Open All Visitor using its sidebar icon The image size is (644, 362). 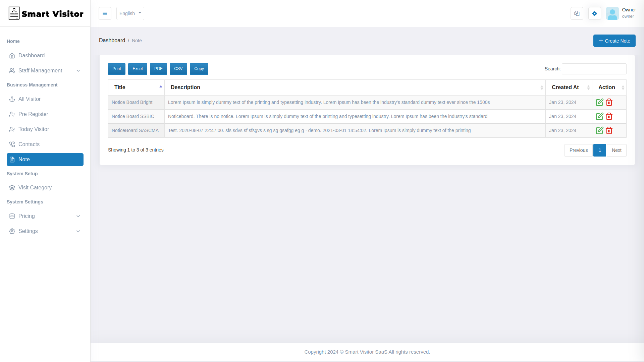[12, 99]
